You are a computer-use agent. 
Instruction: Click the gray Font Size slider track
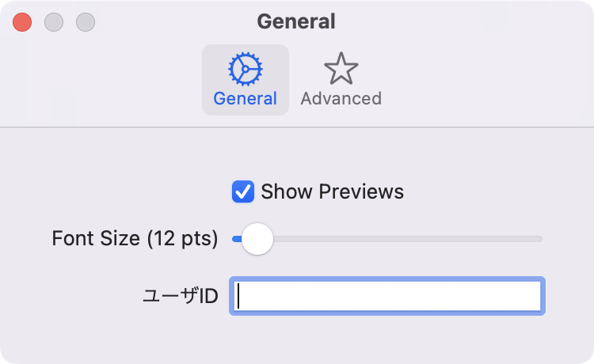click(407, 239)
